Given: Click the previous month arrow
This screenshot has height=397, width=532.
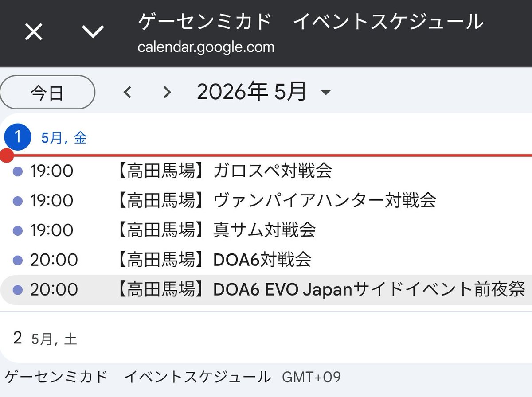Looking at the screenshot, I should [128, 92].
